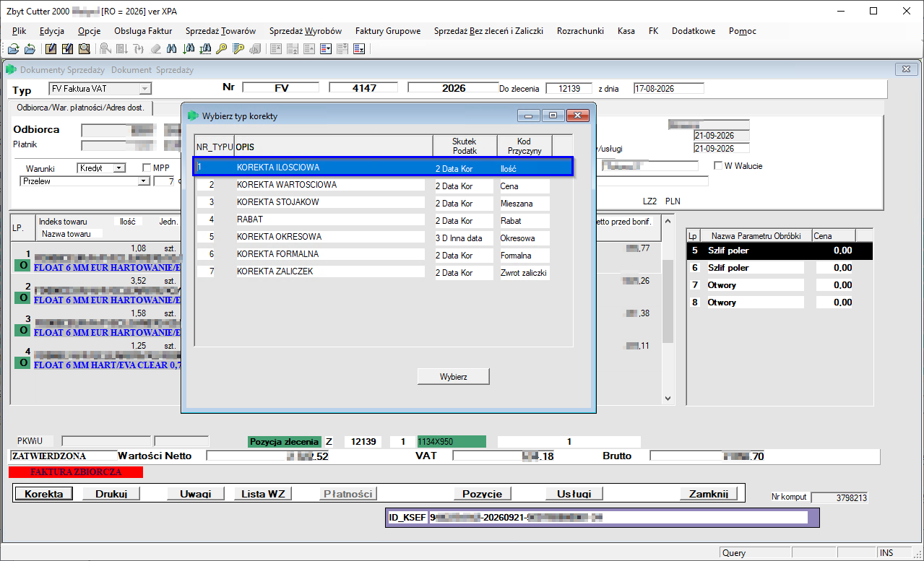This screenshot has width=924, height=561.
Task: Click the binoculars icon with green down arrow
Action: click(189, 49)
